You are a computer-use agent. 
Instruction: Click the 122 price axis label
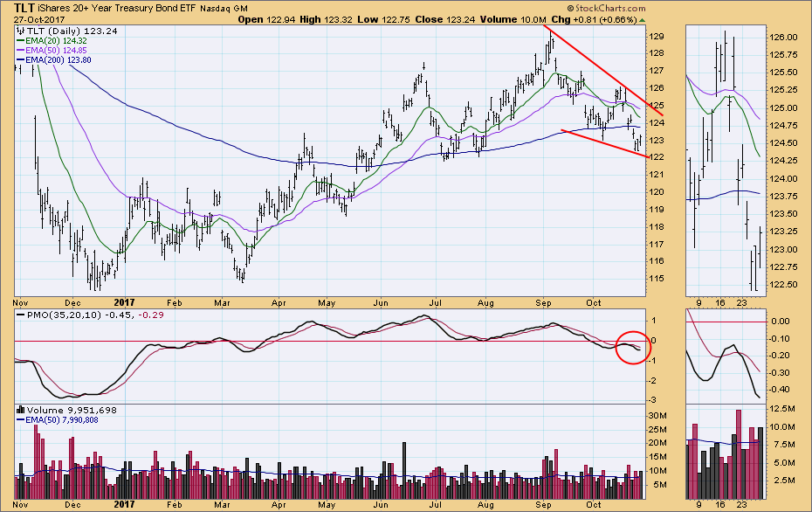tap(657, 157)
